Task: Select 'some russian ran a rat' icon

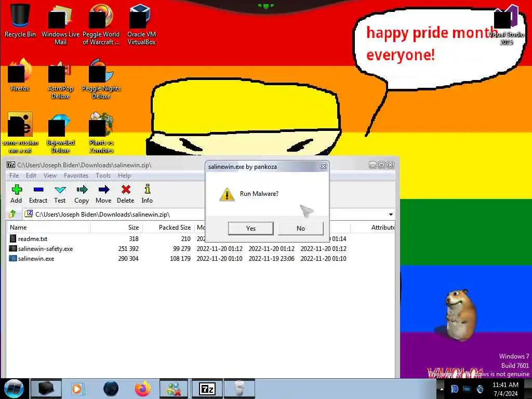Action: point(20,132)
